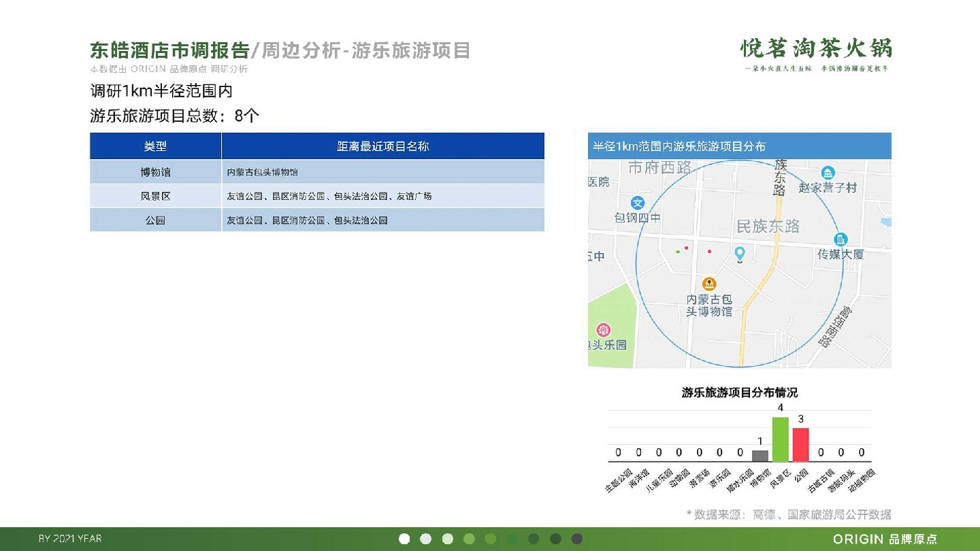The width and height of the screenshot is (980, 551).
Task: Click the green project dot on the map
Action: click(678, 252)
